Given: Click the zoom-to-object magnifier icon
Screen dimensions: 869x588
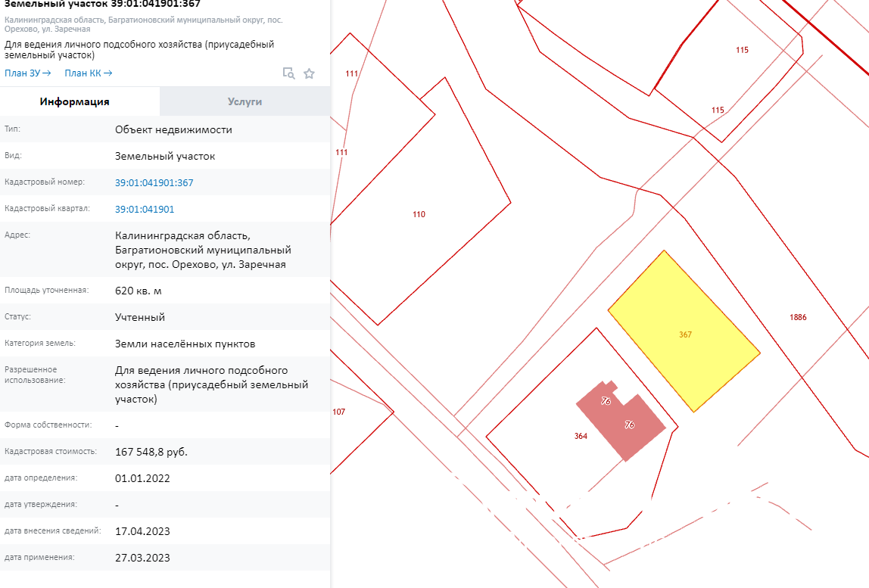Looking at the screenshot, I should [x=288, y=73].
